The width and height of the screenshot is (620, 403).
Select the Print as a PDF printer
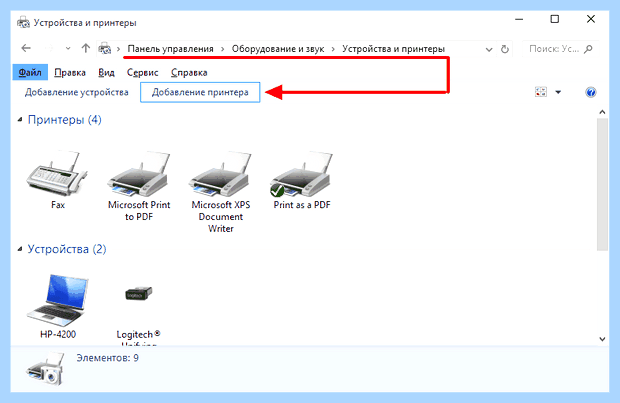pos(302,174)
